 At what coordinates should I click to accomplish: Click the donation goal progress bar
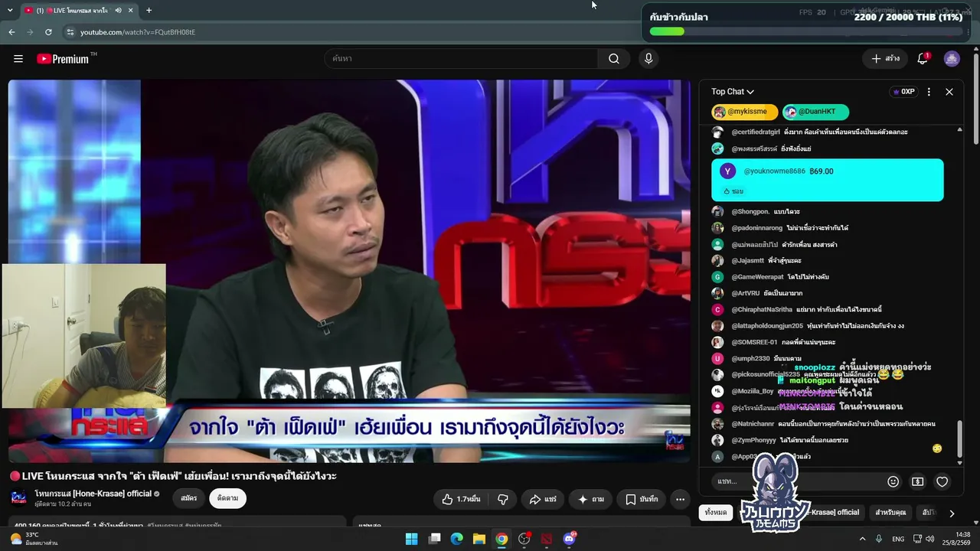[x=806, y=31]
